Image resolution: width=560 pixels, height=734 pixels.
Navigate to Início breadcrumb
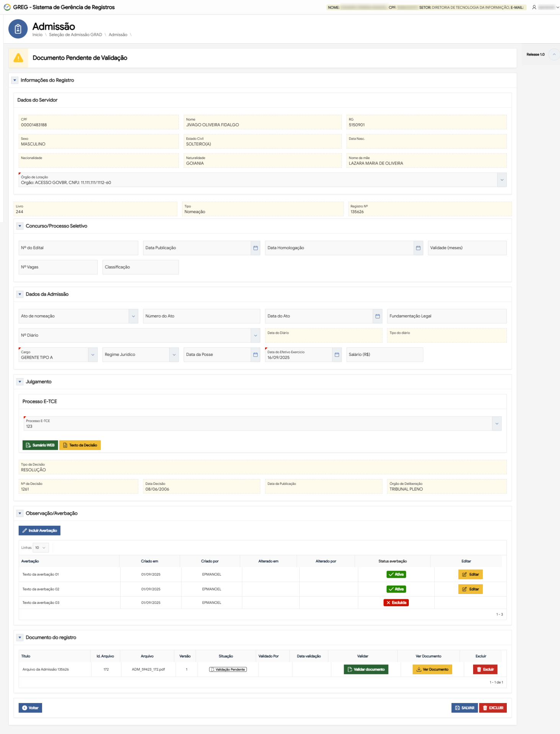(38, 35)
